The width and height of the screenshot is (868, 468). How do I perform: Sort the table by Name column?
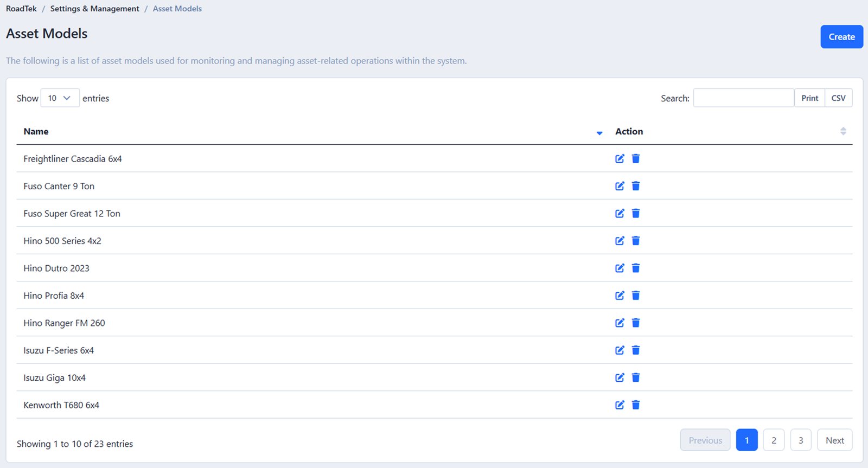(x=36, y=132)
